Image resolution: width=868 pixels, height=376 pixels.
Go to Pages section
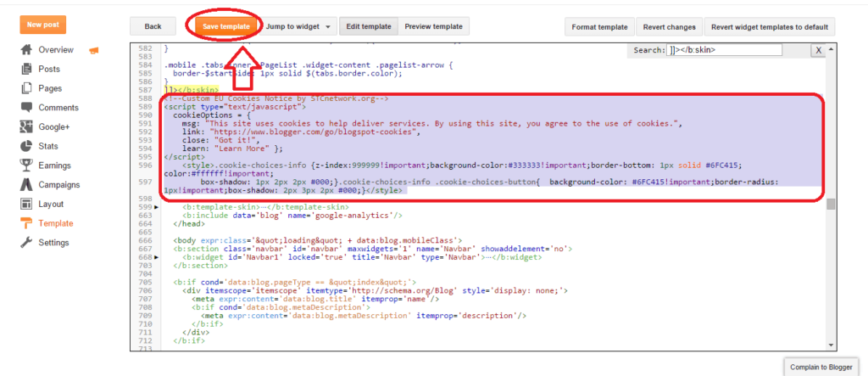click(50, 88)
